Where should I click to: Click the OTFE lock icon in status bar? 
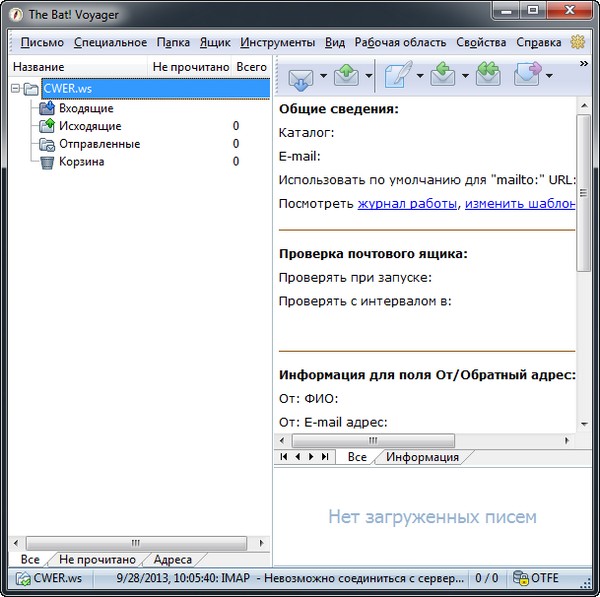521,578
